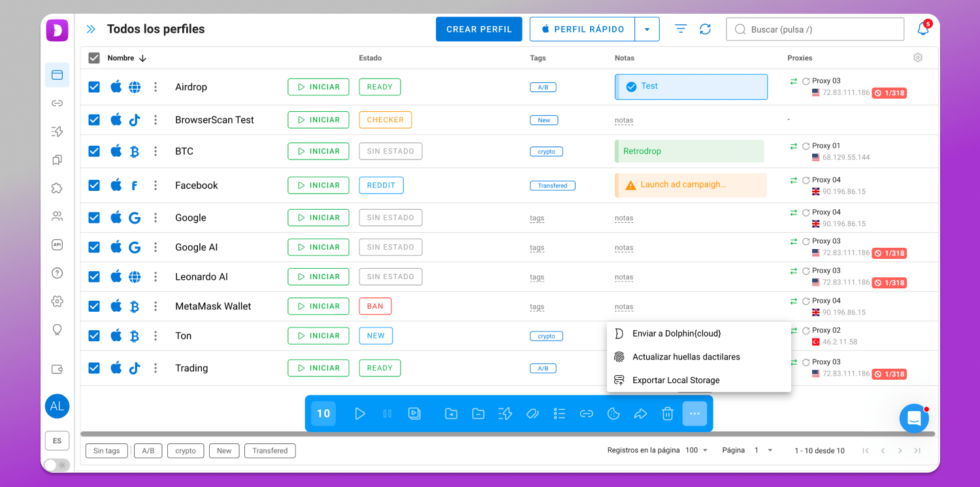Open the ES language selector

coord(57,441)
